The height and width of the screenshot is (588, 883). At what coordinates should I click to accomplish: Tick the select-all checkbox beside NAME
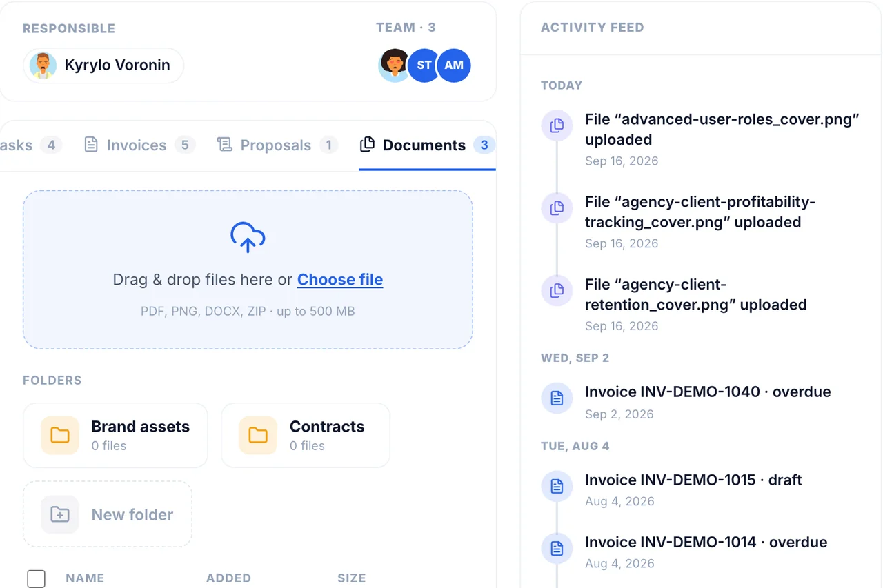coord(36,578)
